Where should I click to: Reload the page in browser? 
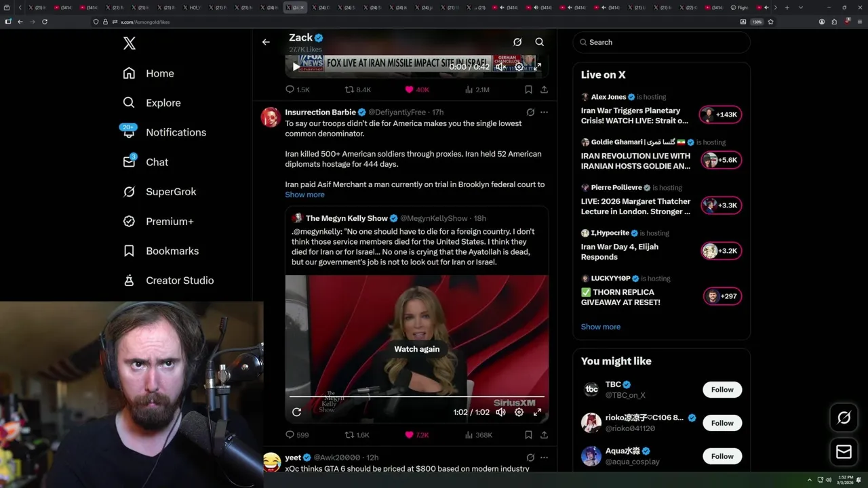45,22
